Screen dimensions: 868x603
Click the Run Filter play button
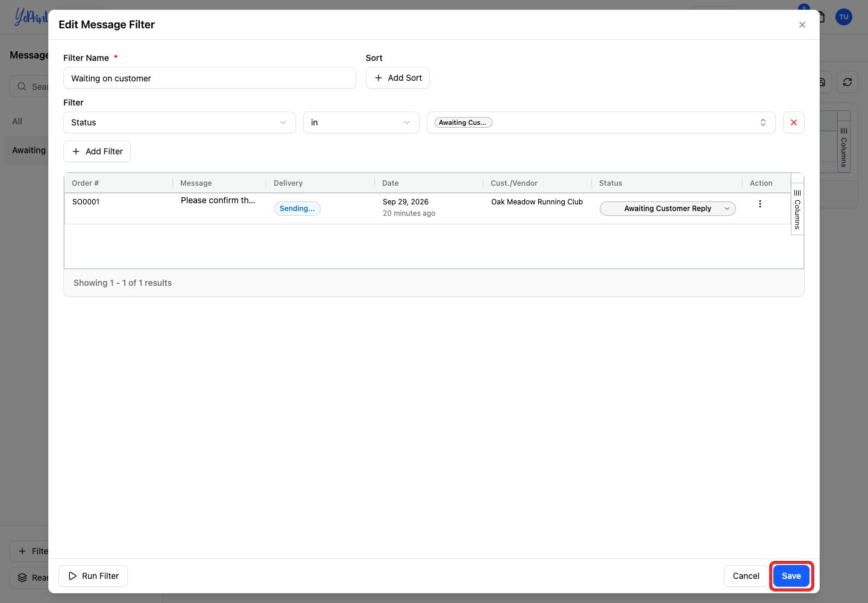(93, 576)
